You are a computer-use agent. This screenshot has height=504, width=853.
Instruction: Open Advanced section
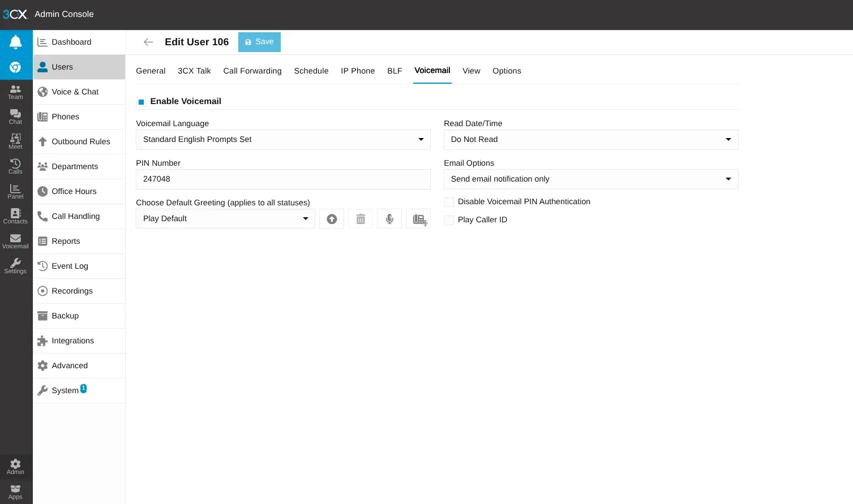(79, 366)
